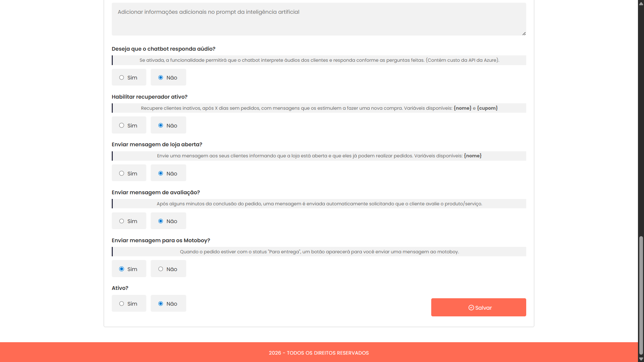Confirm Sim for mensagem para os Motoboy
This screenshot has width=644, height=362.
point(121,269)
